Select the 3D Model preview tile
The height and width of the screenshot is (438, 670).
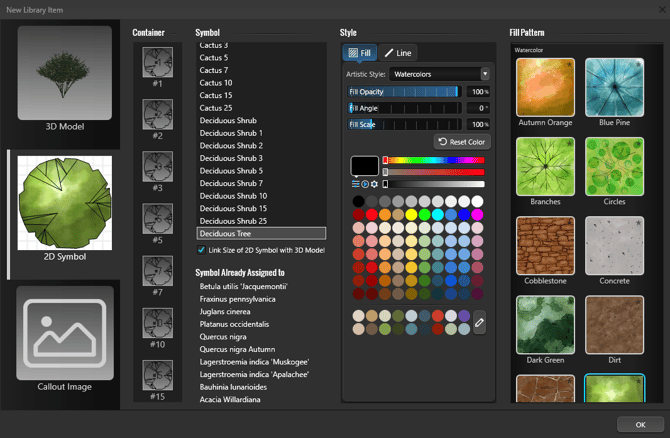coord(65,80)
